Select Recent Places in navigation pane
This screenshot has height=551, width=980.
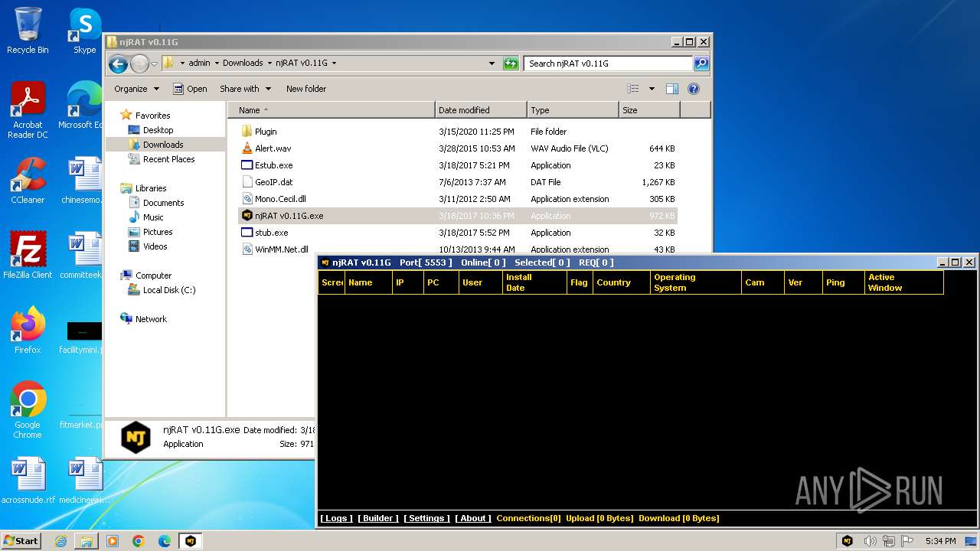(168, 159)
